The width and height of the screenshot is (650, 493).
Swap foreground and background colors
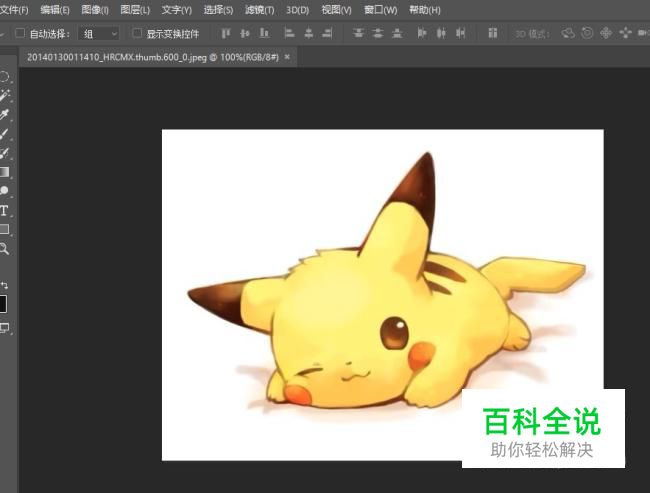click(x=4, y=285)
